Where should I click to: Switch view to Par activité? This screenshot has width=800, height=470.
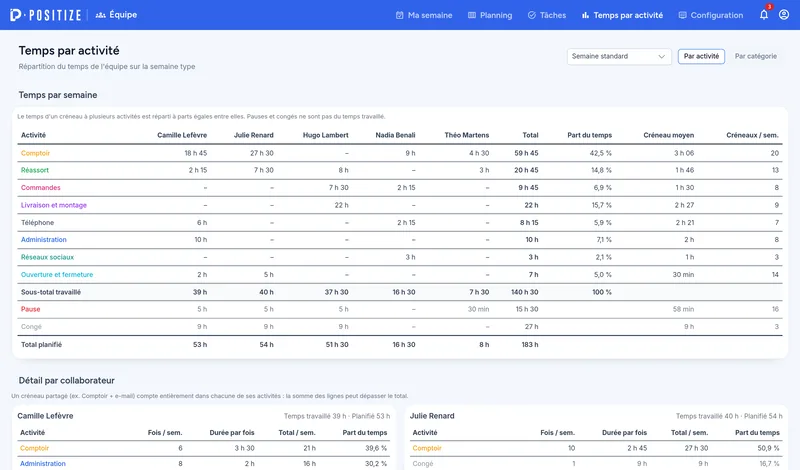coord(701,56)
